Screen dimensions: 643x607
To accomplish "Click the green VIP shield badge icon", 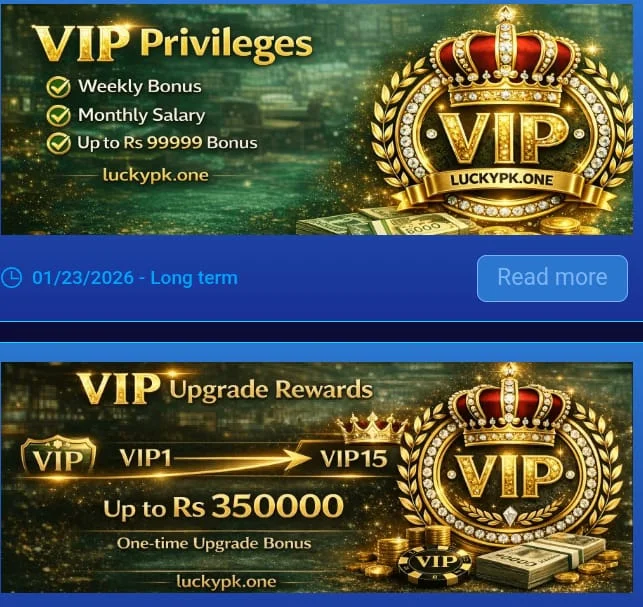I will pos(59,456).
